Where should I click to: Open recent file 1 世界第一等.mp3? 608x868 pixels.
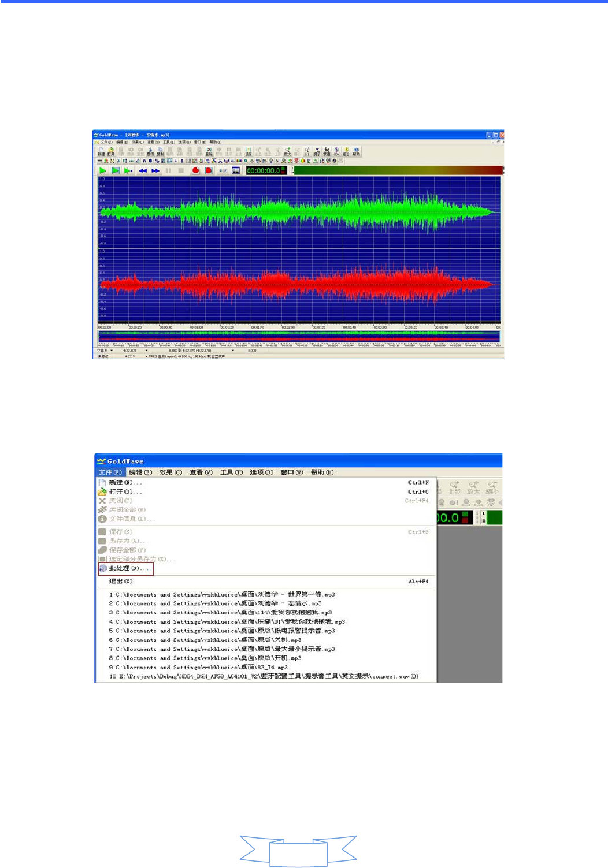point(266,594)
